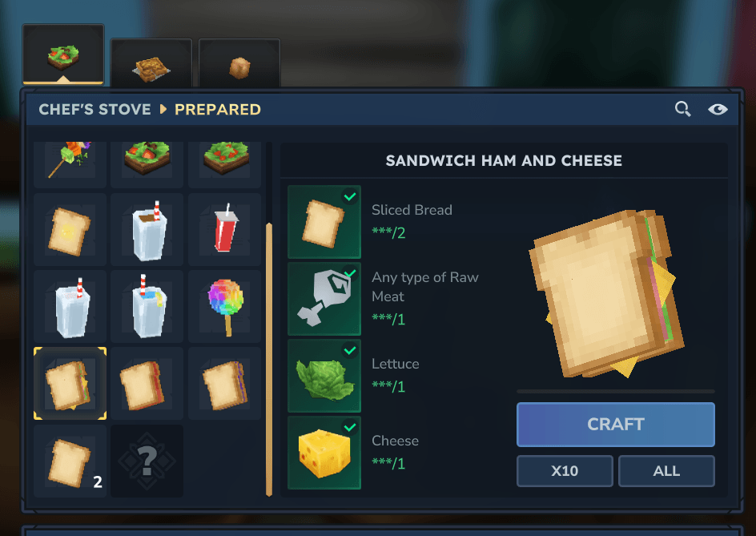Open the brown nugget category tab
This screenshot has height=536, width=756.
[239, 63]
